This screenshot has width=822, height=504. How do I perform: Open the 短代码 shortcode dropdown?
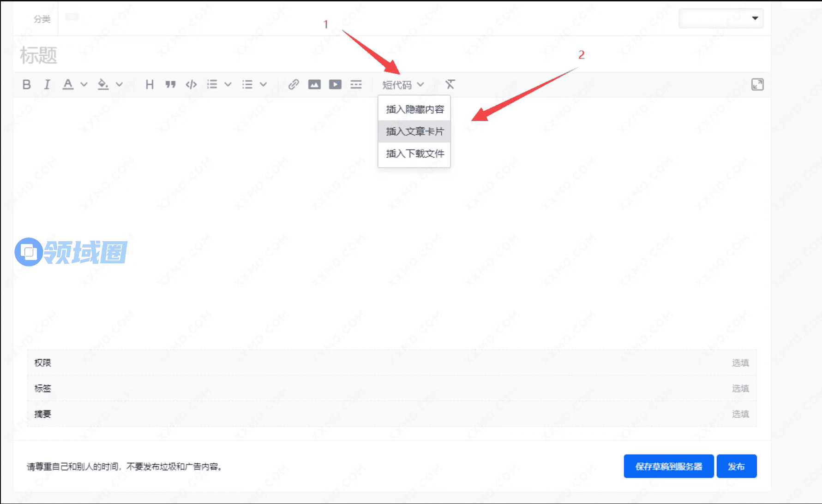coord(402,85)
